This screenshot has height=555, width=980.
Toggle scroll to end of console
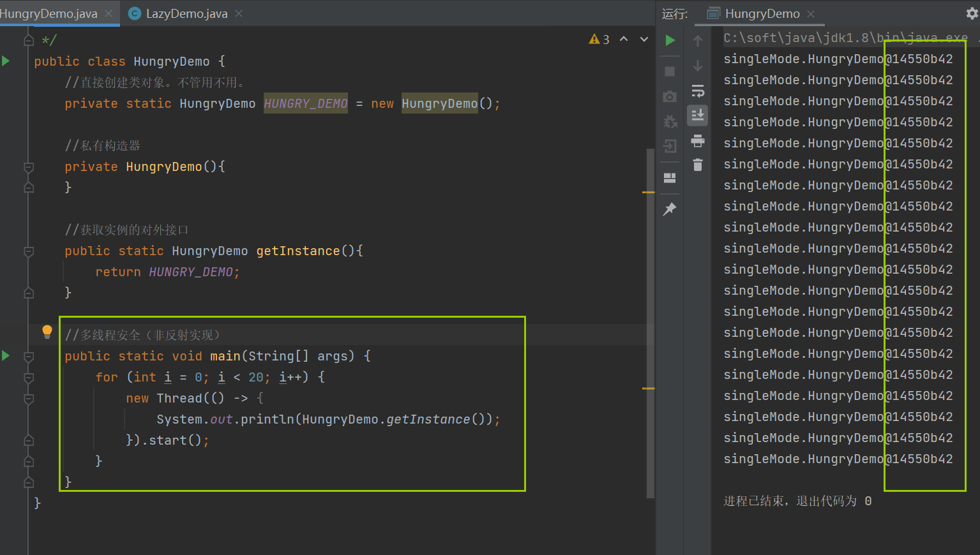click(698, 115)
